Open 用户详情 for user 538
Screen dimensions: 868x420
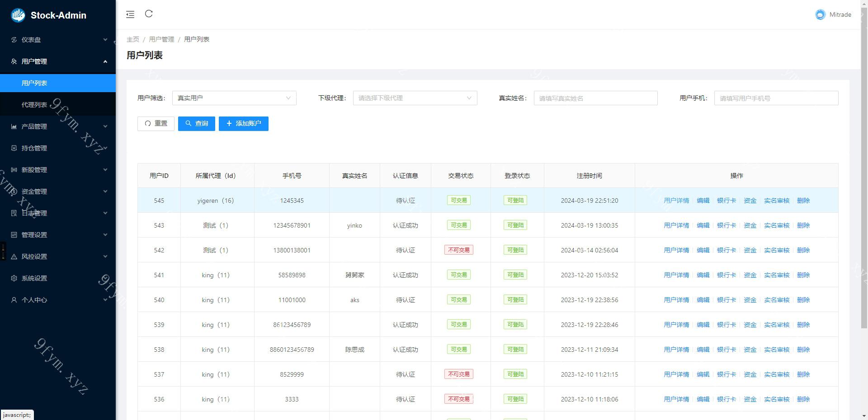coord(676,350)
